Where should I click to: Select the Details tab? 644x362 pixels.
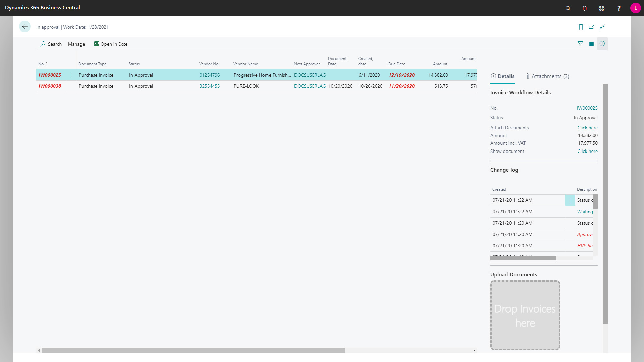(x=502, y=76)
